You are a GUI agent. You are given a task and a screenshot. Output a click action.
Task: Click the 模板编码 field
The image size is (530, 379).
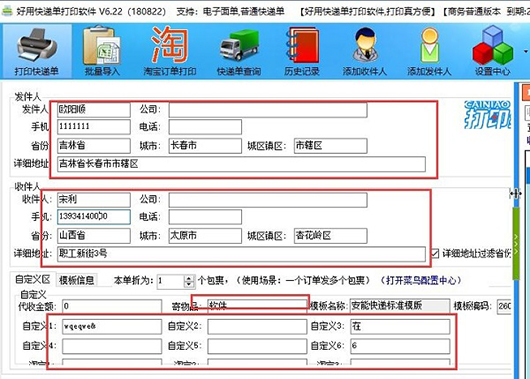[x=505, y=306]
